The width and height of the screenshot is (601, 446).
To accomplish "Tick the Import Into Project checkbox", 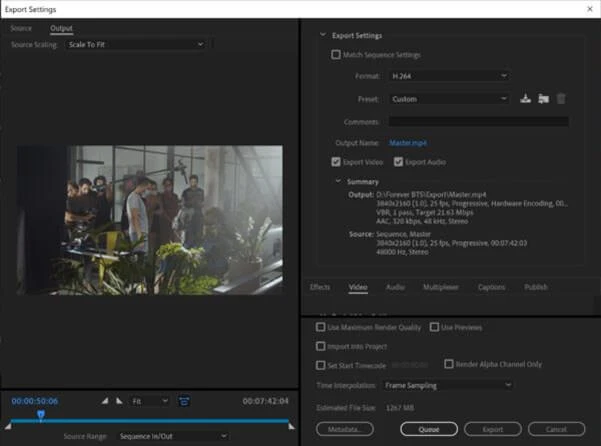I will 320,346.
